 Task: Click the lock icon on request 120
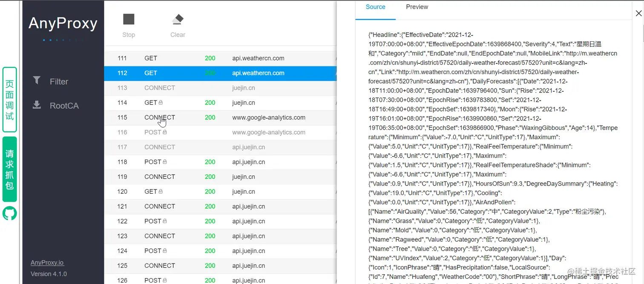(x=161, y=192)
